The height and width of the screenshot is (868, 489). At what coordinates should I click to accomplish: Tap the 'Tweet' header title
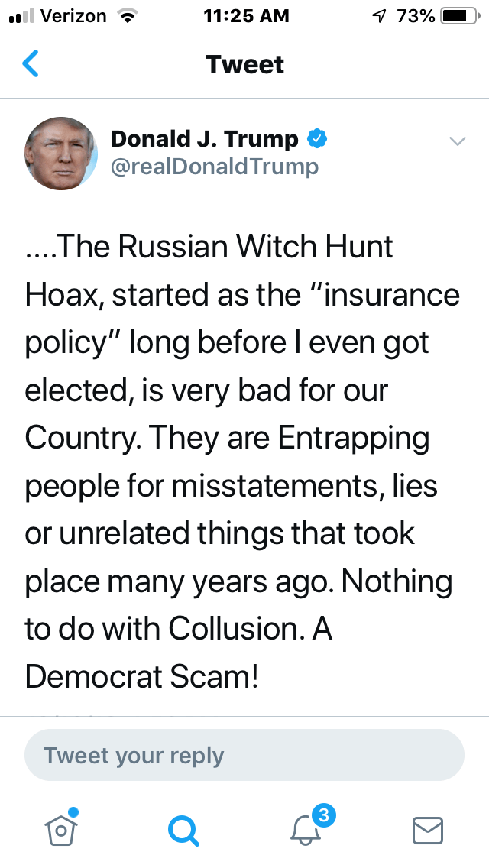(x=244, y=64)
